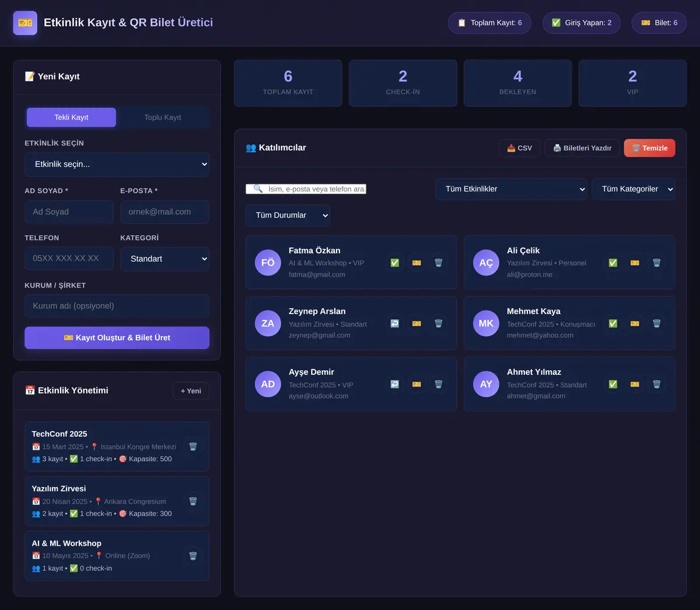This screenshot has height=610, width=700.
Task: Open the Tüm Etkinlikler filter
Action: pos(511,189)
